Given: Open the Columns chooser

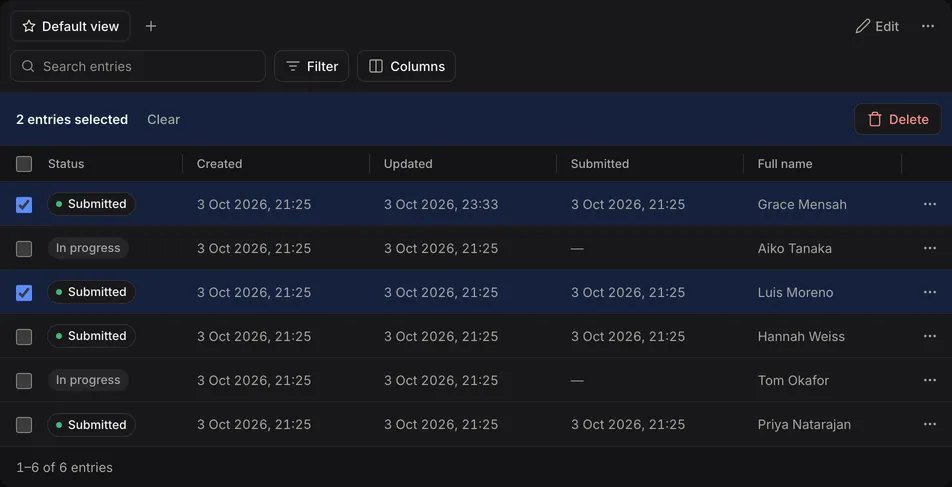Looking at the screenshot, I should 406,66.
